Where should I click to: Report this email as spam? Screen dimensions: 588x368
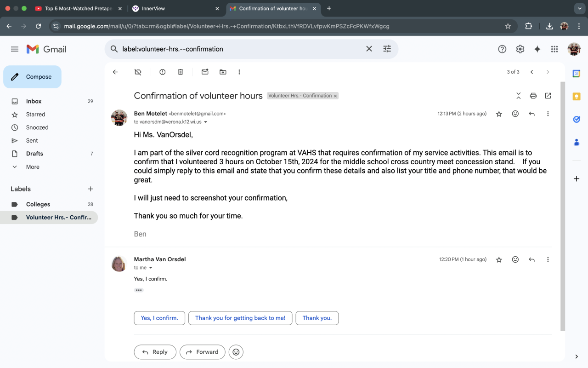[162, 72]
